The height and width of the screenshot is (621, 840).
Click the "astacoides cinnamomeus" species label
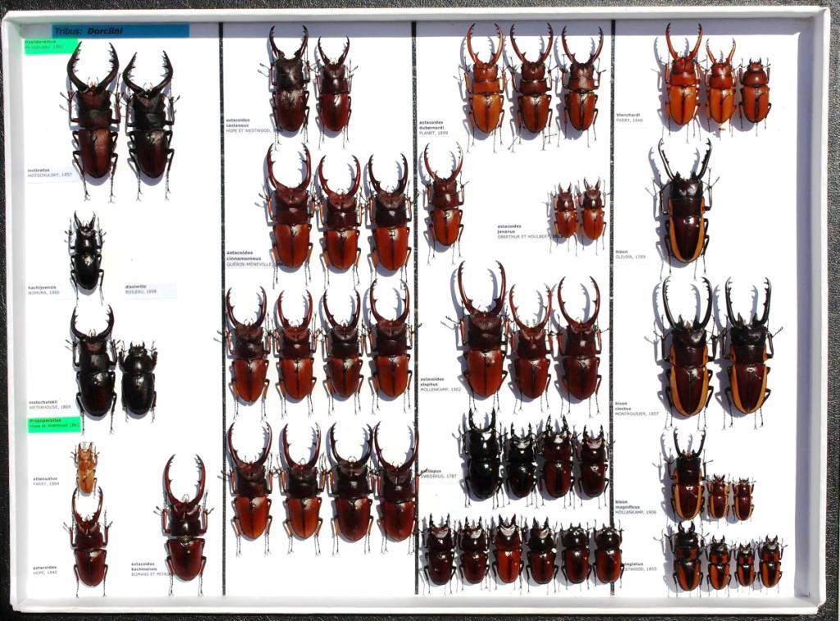[250, 260]
